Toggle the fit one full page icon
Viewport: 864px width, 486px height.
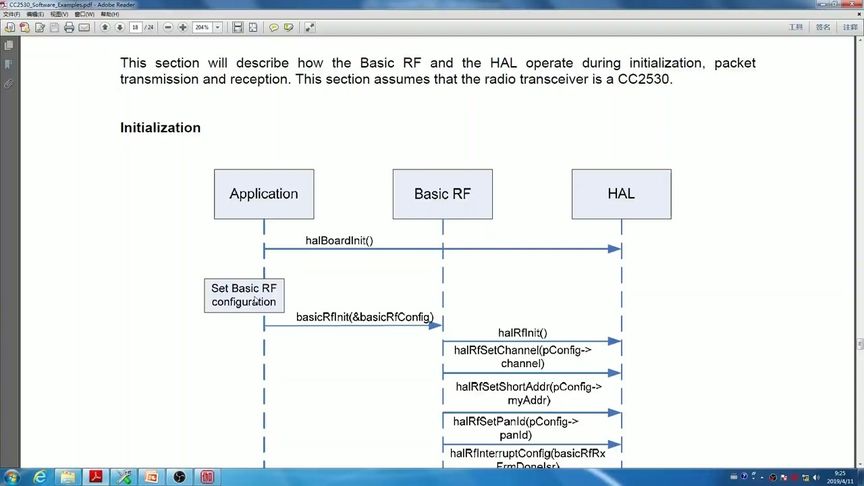[253, 27]
